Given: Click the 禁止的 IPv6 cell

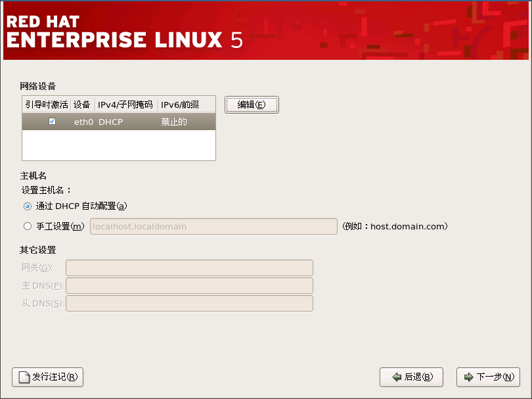Looking at the screenshot, I should pyautogui.click(x=174, y=122).
